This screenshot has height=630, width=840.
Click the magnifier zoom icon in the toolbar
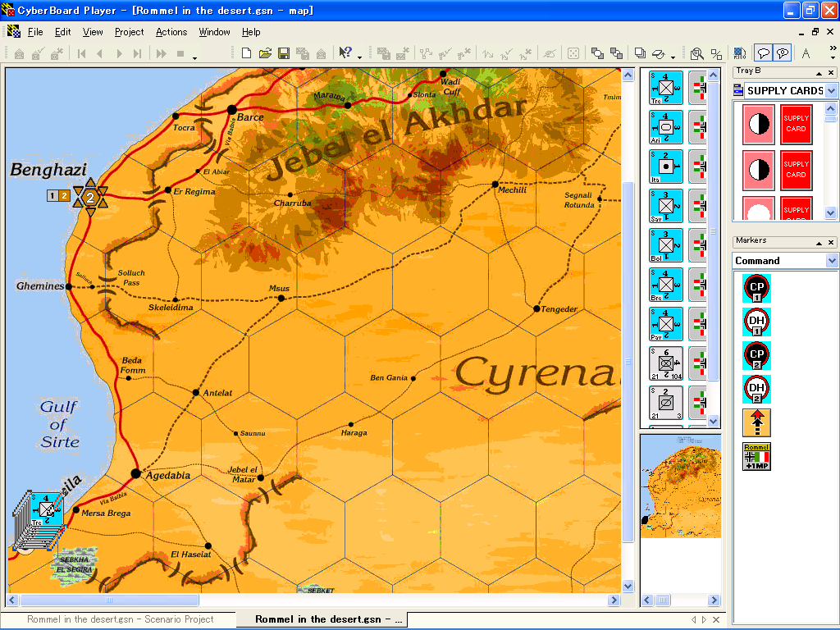point(697,53)
